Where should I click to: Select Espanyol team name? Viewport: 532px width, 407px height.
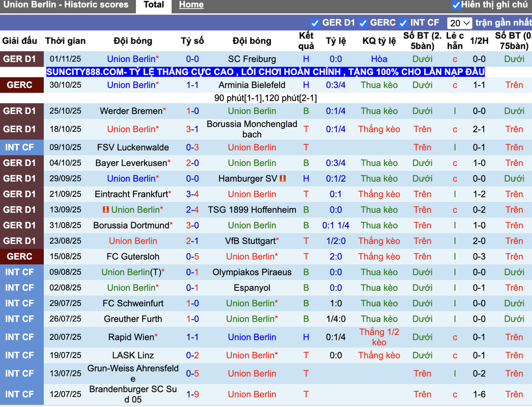pyautogui.click(x=252, y=288)
